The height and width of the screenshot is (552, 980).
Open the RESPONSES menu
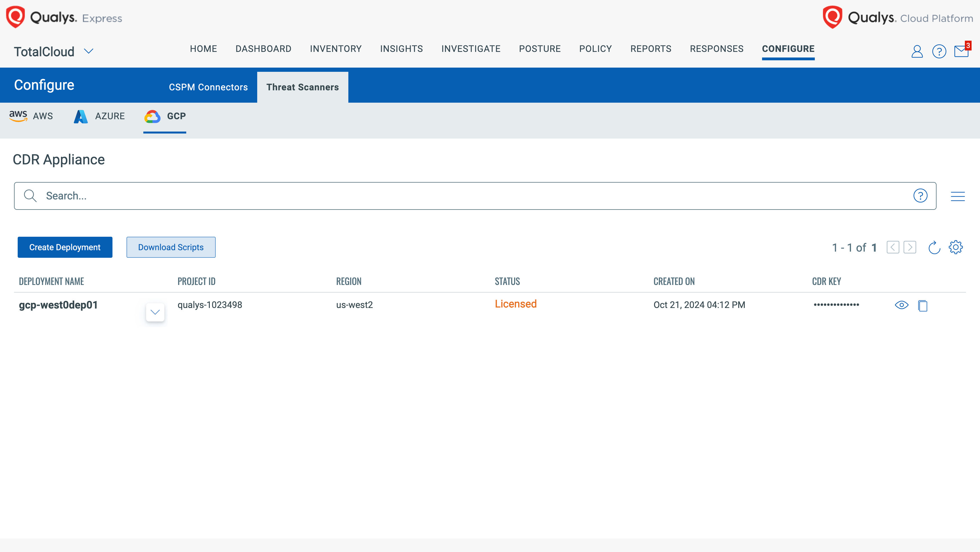pyautogui.click(x=717, y=49)
